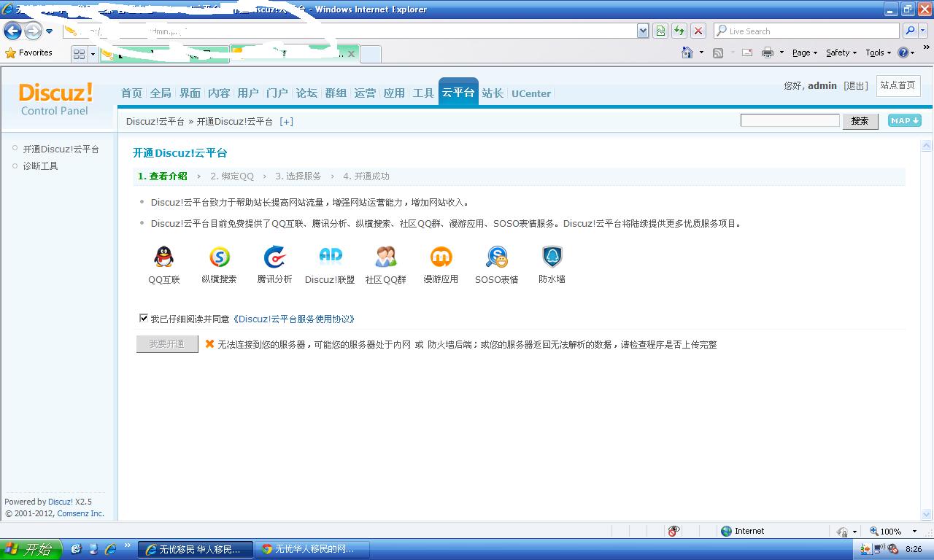
Task: Click the 站点首页 button
Action: pos(898,85)
